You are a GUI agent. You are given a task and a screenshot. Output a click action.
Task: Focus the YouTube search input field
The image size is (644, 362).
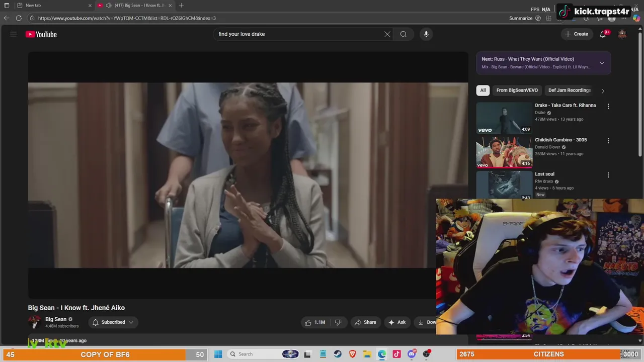300,34
